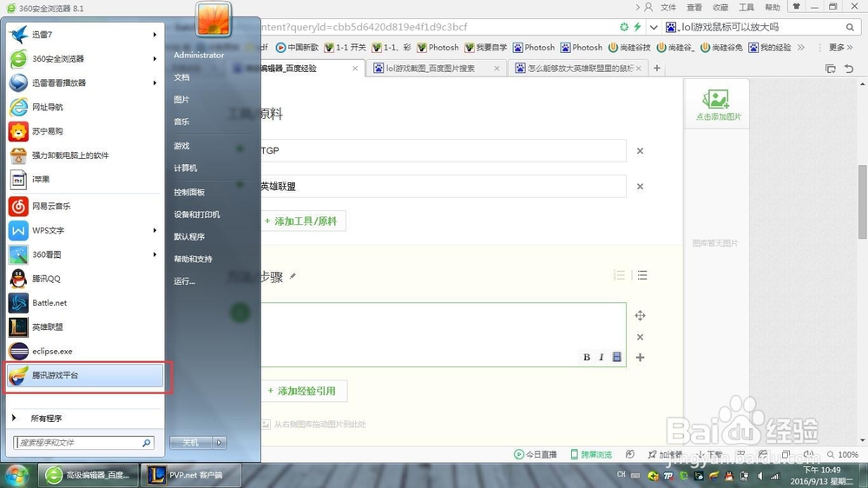Expand the 迅雷看看播放器 submenu arrow

155,82
